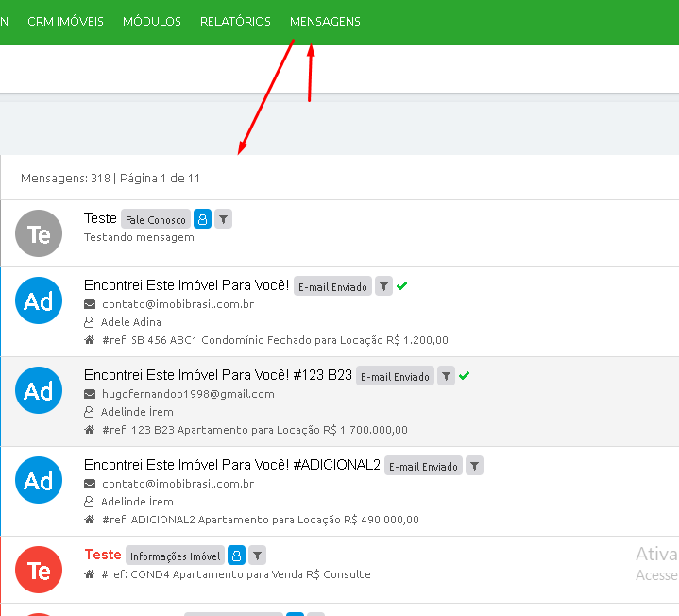Open the MENSAGENS menu
This screenshot has height=616, width=679.
[x=325, y=21]
